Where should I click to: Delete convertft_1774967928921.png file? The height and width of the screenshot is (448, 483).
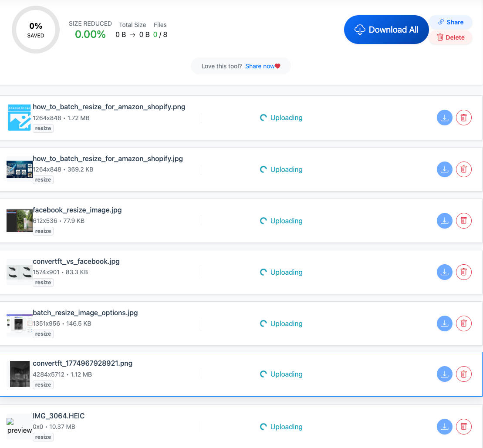click(463, 374)
